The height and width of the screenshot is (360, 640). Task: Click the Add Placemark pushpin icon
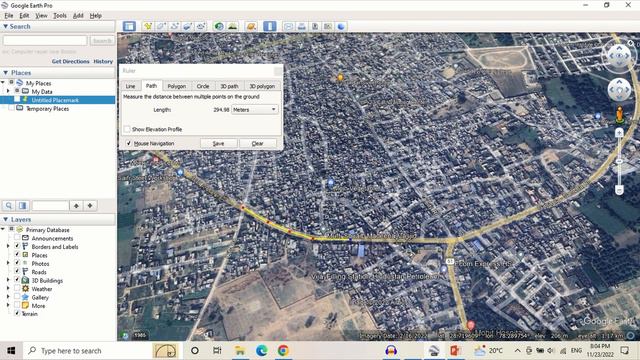click(x=148, y=27)
